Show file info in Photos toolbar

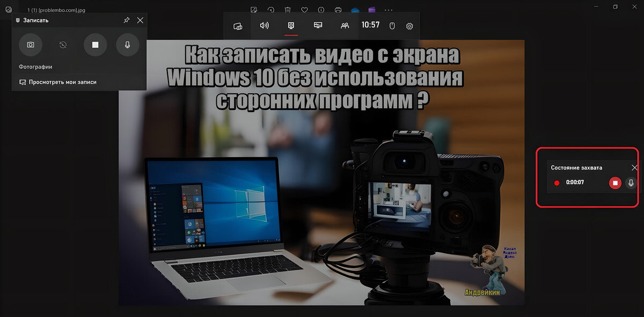[x=321, y=10]
